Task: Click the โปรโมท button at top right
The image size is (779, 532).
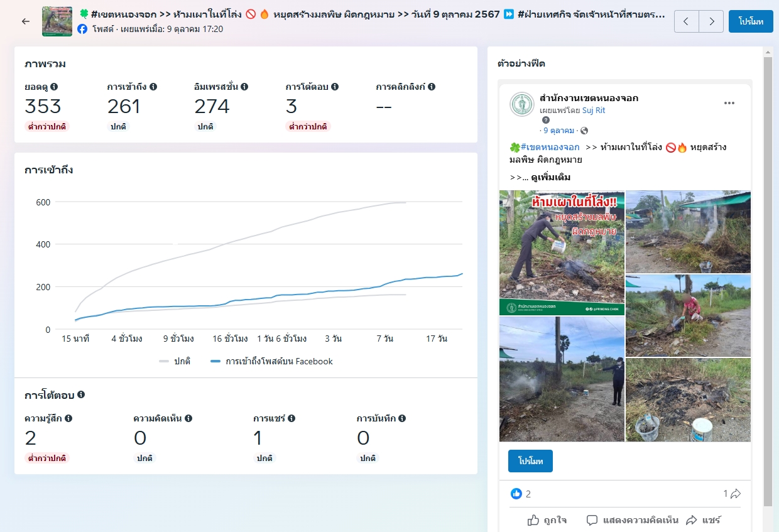Action: (750, 21)
